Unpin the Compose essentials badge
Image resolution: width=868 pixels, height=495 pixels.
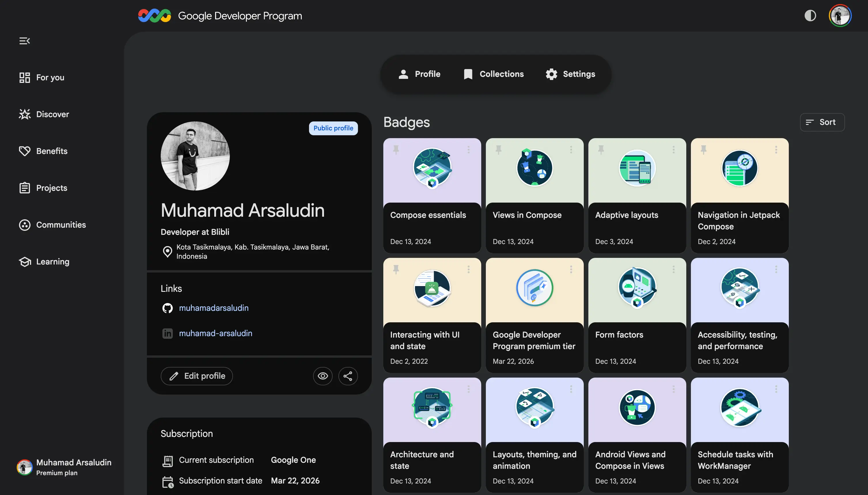click(396, 150)
